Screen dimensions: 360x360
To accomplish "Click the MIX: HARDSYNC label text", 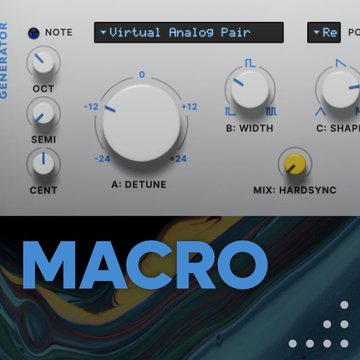I will [x=295, y=190].
